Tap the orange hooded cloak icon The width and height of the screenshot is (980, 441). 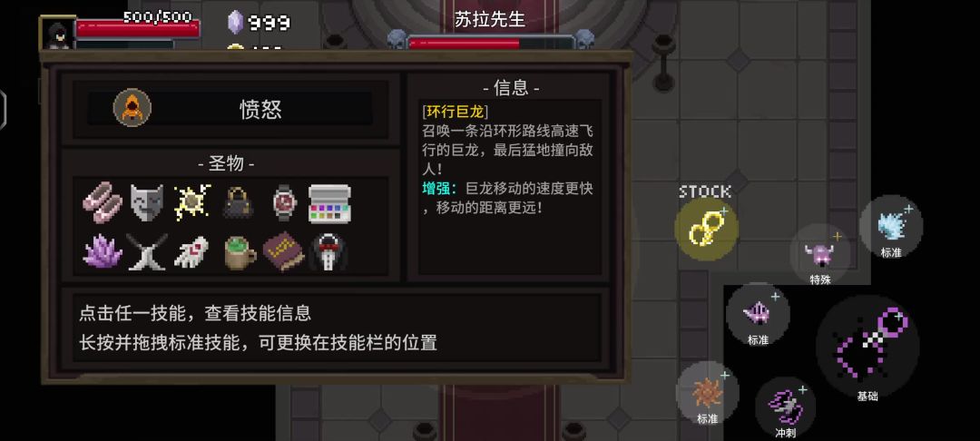(x=132, y=107)
